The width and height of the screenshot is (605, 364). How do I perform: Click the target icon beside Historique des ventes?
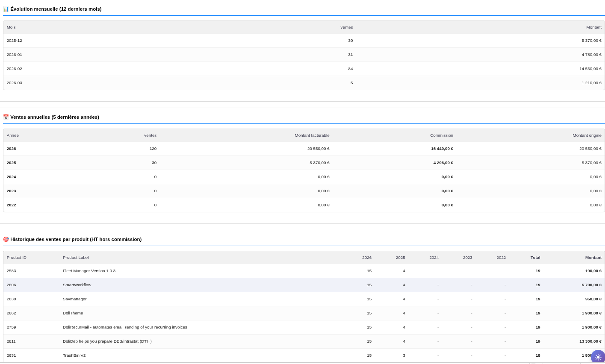(6, 239)
